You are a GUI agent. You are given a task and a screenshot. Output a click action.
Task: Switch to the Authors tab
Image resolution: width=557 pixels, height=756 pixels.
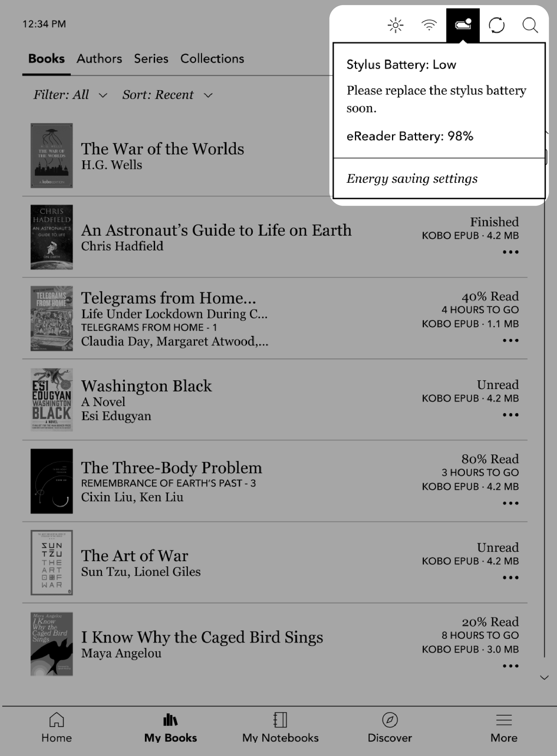pyautogui.click(x=98, y=58)
